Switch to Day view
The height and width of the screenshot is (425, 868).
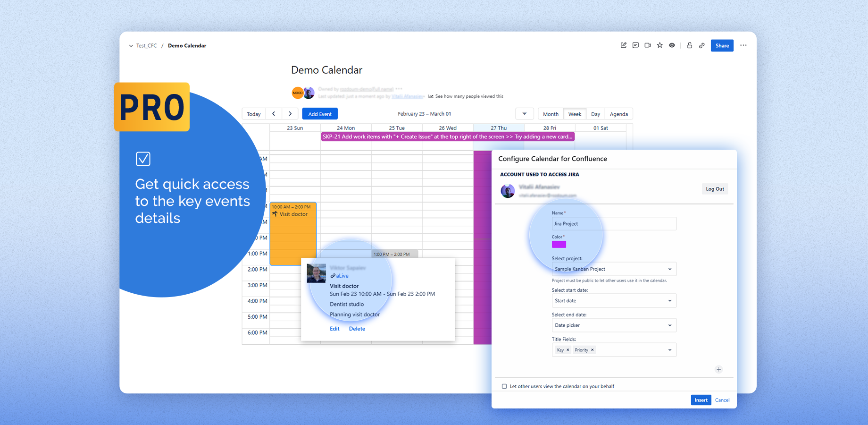point(595,114)
